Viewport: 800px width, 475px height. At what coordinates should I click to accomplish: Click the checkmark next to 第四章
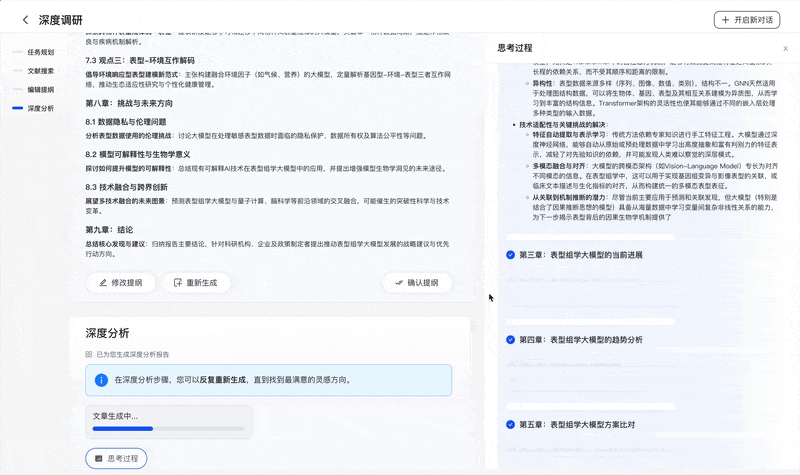click(x=510, y=340)
